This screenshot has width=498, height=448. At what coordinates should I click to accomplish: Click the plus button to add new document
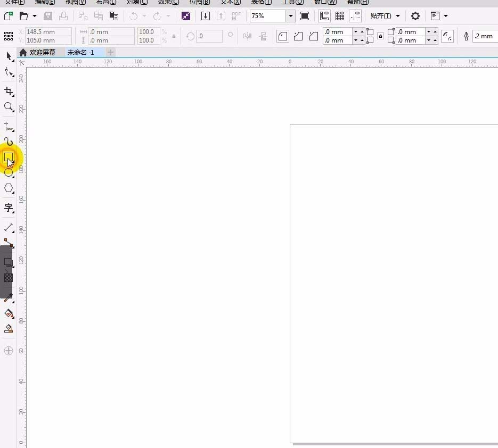pyautogui.click(x=110, y=52)
